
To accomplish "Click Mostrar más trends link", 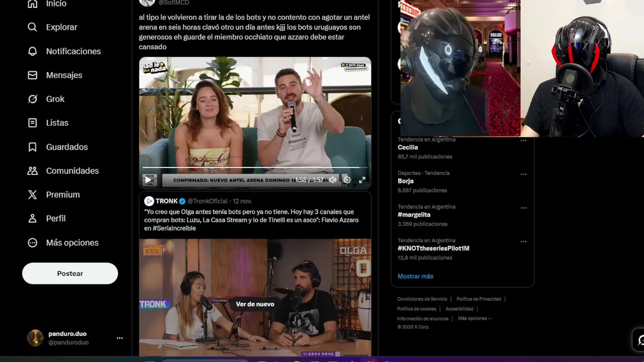I will pyautogui.click(x=415, y=276).
